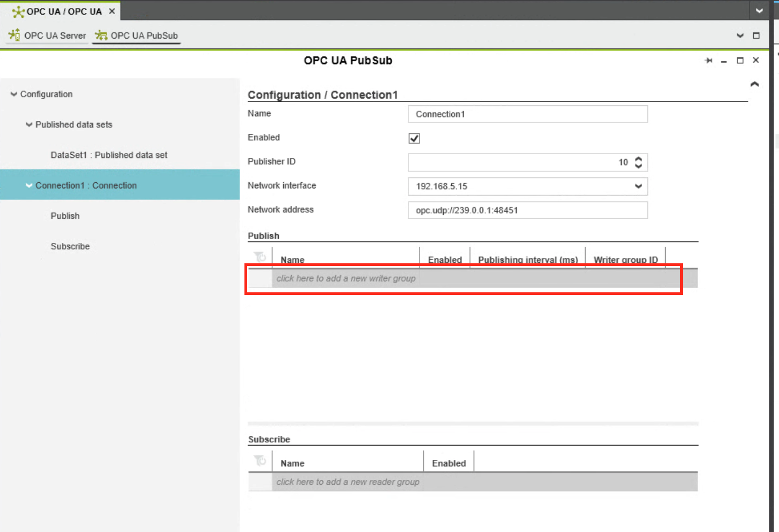Image resolution: width=779 pixels, height=532 pixels.
Task: Collapse the Configuration / Connection1 section
Action: pyautogui.click(x=754, y=84)
